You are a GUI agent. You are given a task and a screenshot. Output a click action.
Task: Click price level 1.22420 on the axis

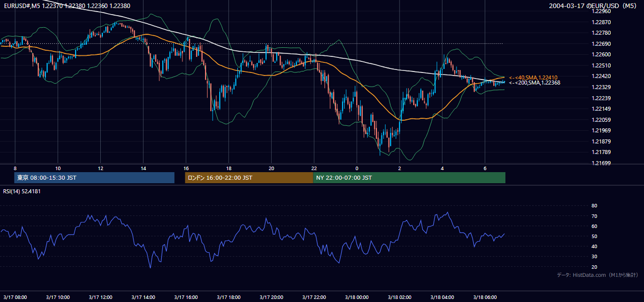coord(601,76)
